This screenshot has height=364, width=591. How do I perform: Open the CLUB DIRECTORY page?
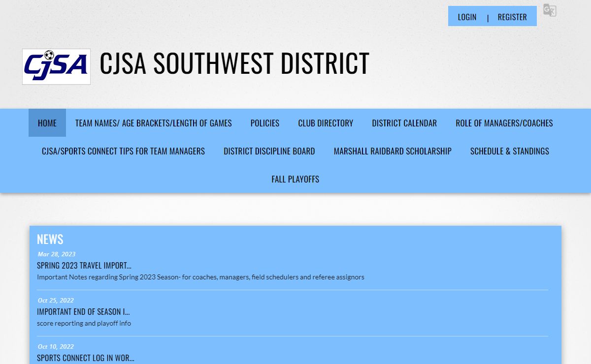point(326,123)
